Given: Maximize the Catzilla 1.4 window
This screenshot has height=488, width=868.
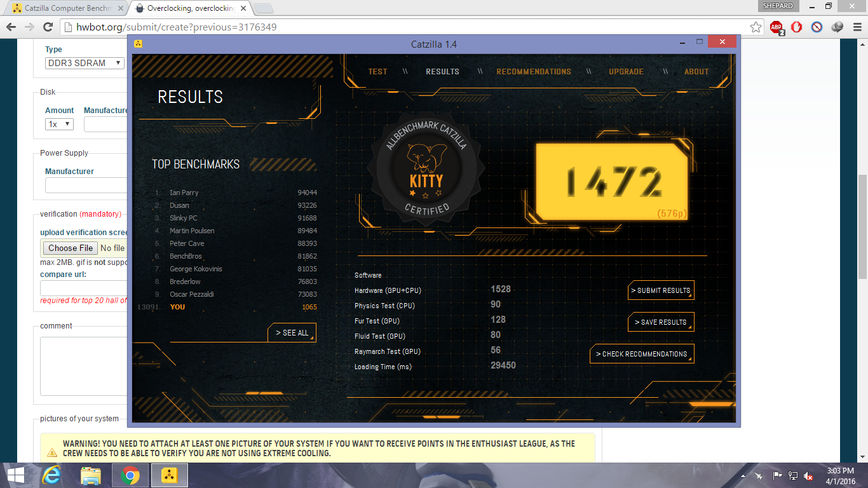Looking at the screenshot, I should 699,42.
